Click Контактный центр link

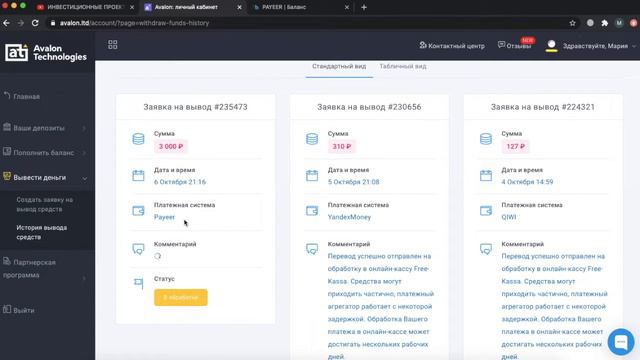[456, 46]
